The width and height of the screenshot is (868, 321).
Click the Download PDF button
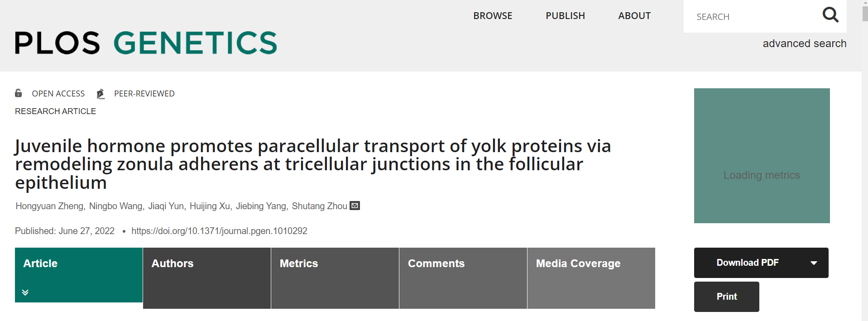click(748, 263)
